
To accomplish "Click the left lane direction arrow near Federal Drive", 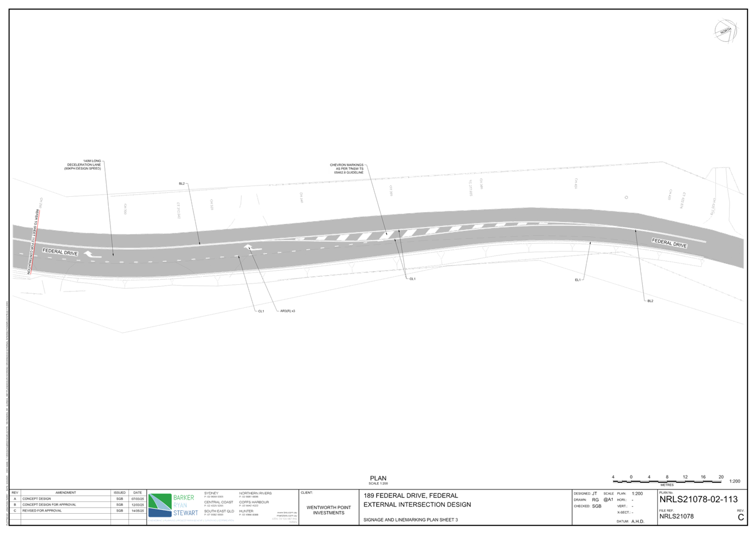I will pos(89,253).
